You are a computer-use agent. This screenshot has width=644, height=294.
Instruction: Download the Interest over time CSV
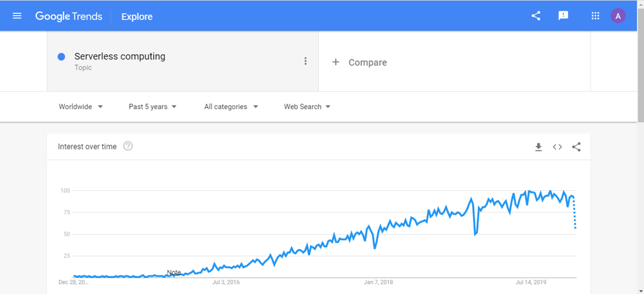tap(538, 147)
